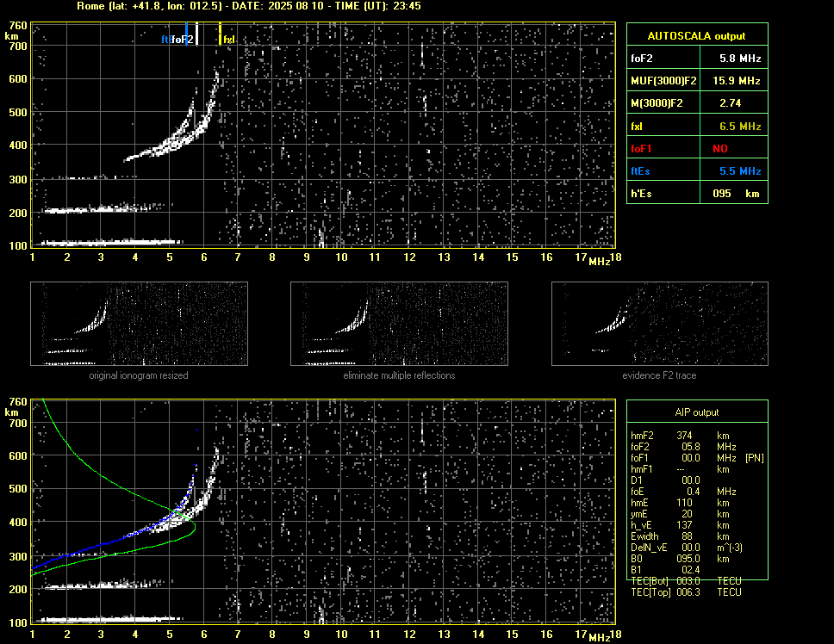The width and height of the screenshot is (834, 644).
Task: Click the B0 value '095.0'
Action: tap(688, 559)
